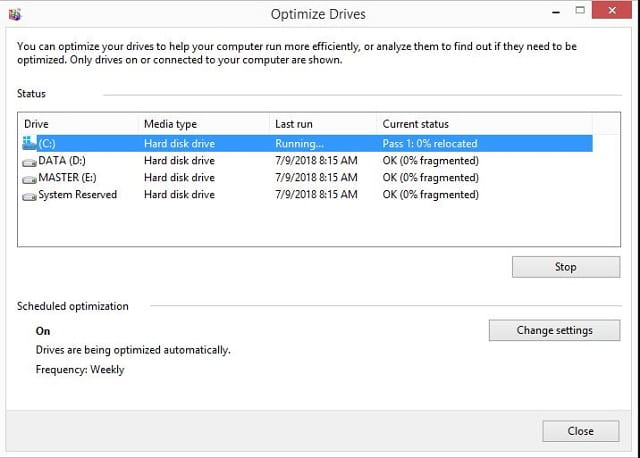The height and width of the screenshot is (458, 640).
Task: Click the Optimize Drives app icon in title bar
Action: [15, 15]
